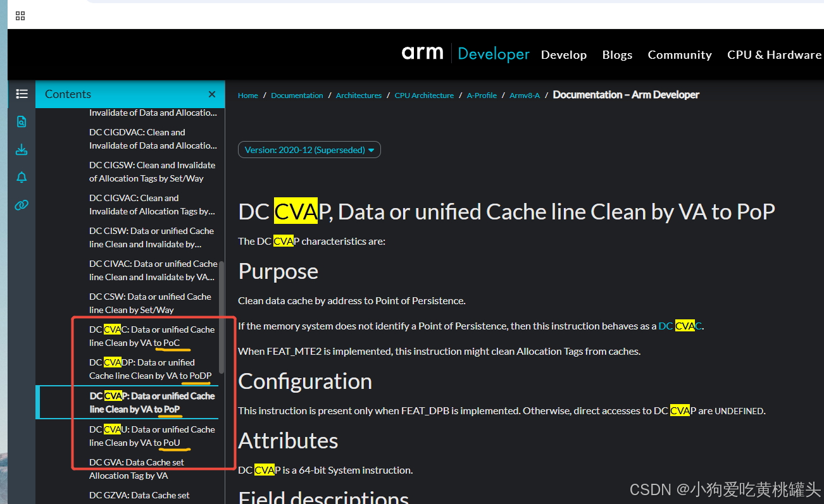Expand the DC CVAC tree entry
This screenshot has height=504, width=824.
(x=152, y=336)
